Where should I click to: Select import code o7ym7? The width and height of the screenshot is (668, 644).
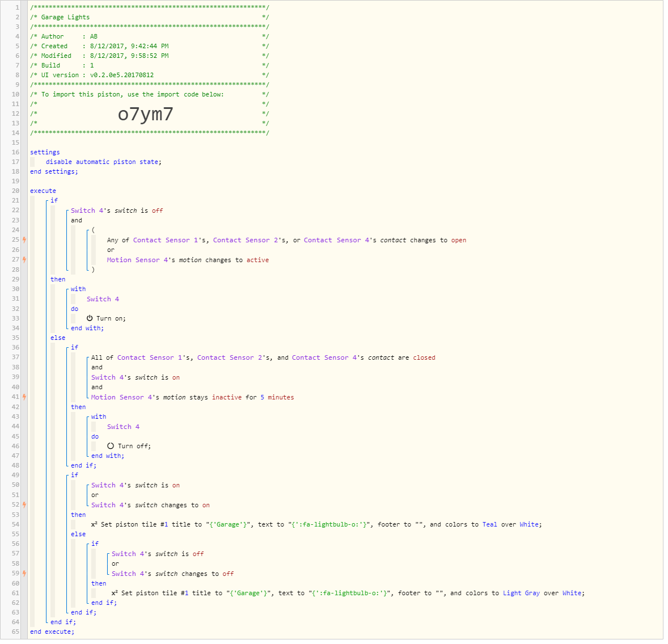pos(145,115)
